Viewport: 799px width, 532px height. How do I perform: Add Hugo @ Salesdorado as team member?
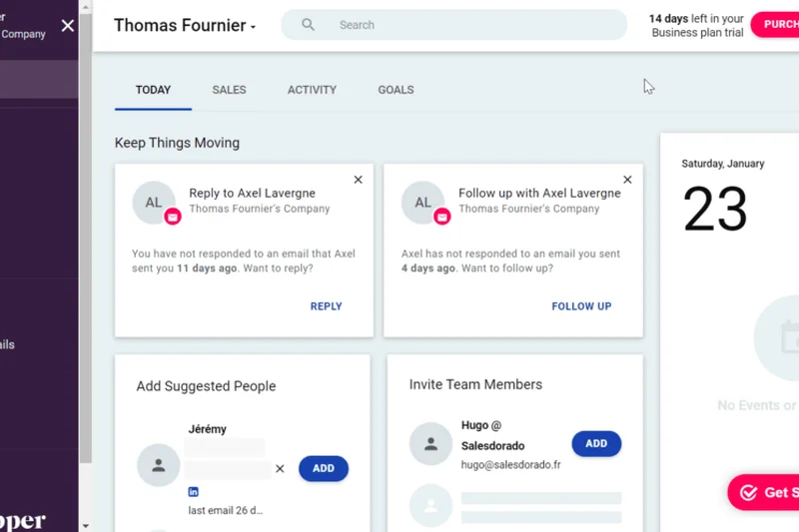pyautogui.click(x=596, y=444)
